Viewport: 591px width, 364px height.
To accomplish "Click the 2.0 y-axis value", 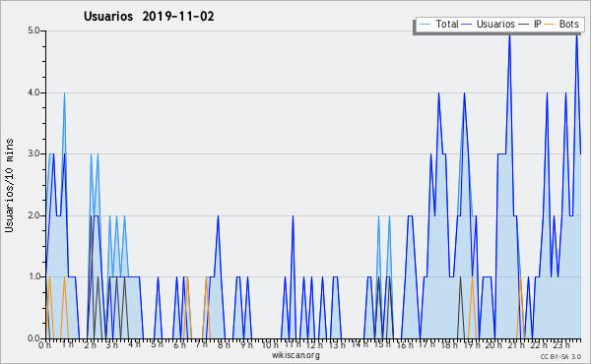I will pos(33,215).
